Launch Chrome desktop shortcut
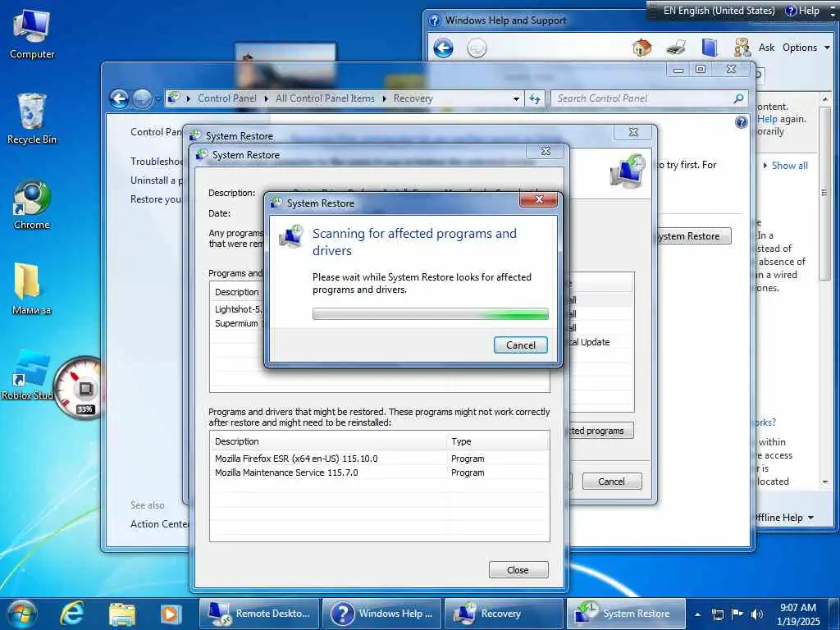The image size is (840, 630). (x=32, y=204)
